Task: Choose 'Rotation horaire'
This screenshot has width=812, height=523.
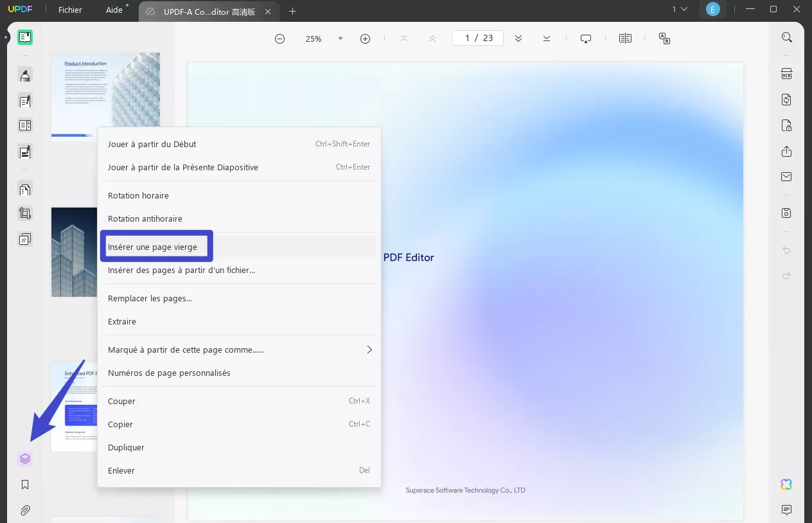Action: (x=239, y=195)
